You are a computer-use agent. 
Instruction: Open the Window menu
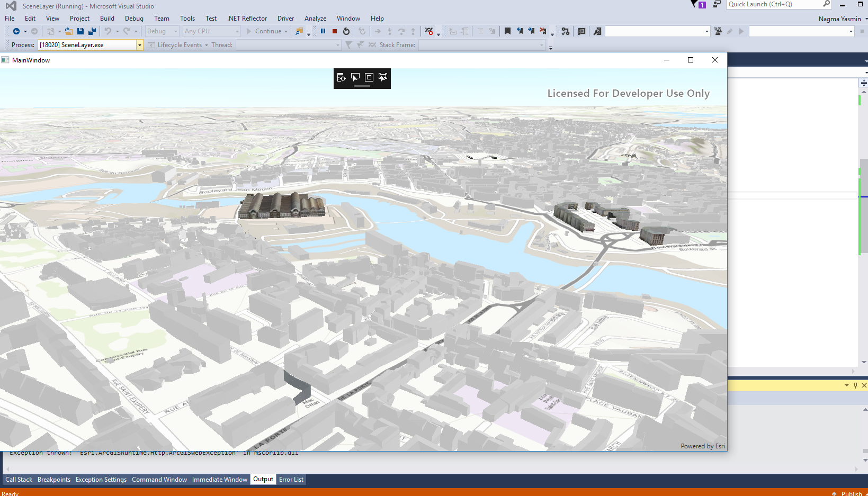pos(348,18)
